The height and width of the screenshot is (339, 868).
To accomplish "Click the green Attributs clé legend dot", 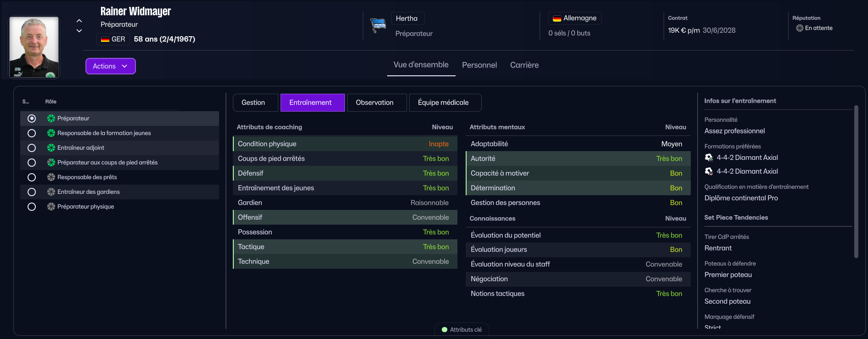I will [444, 330].
